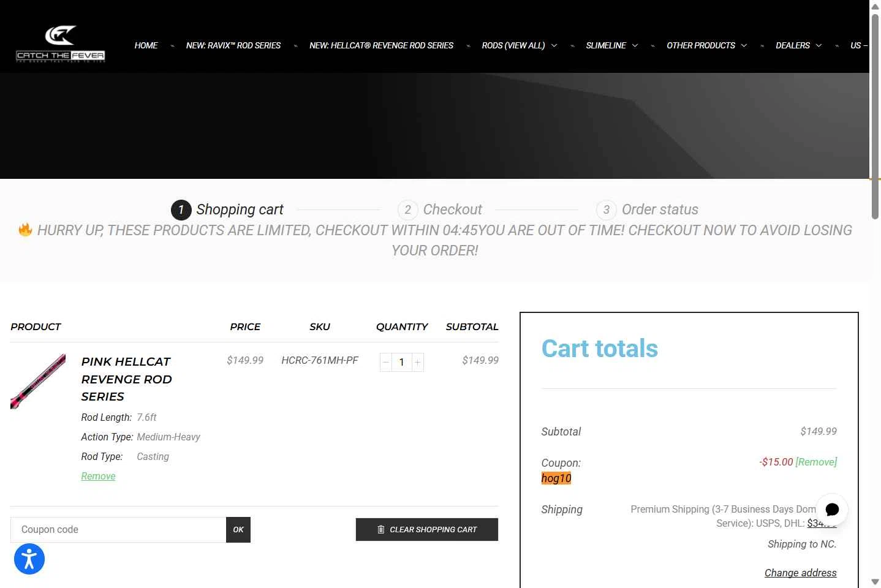Expand the Rods (View All) dropdown
The height and width of the screenshot is (588, 881).
(554, 45)
